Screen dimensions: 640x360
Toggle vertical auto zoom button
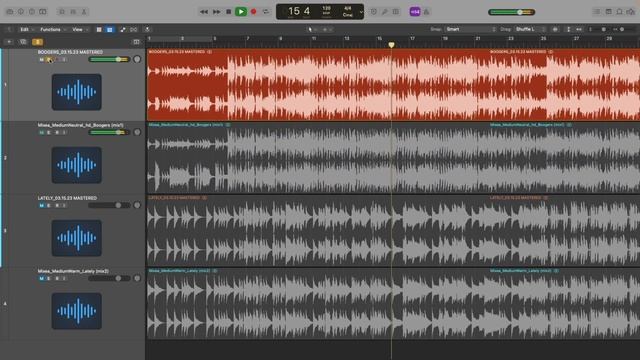(x=568, y=29)
